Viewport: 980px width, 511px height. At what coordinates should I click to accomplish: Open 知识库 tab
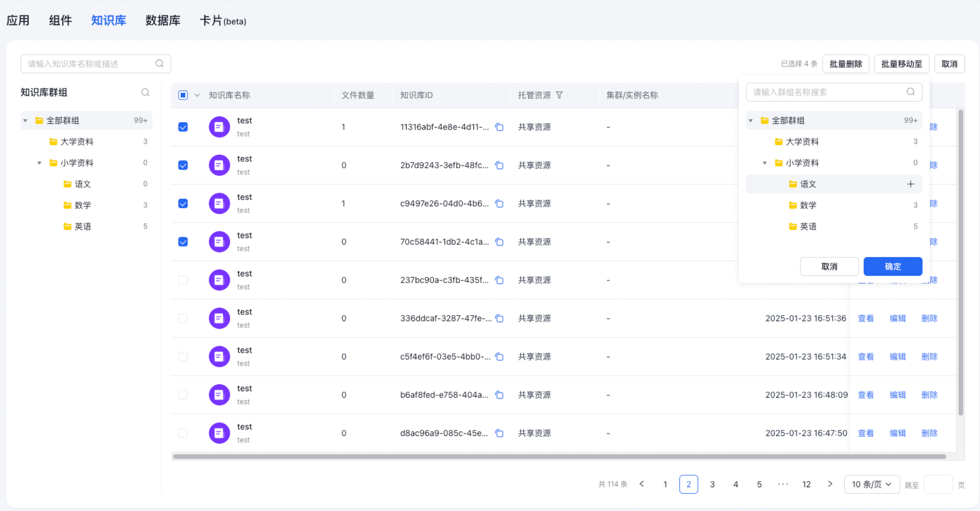point(108,20)
